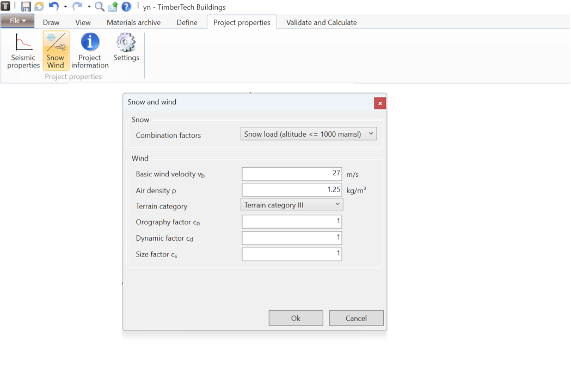Save the project with the floppy disk icon

(x=26, y=7)
